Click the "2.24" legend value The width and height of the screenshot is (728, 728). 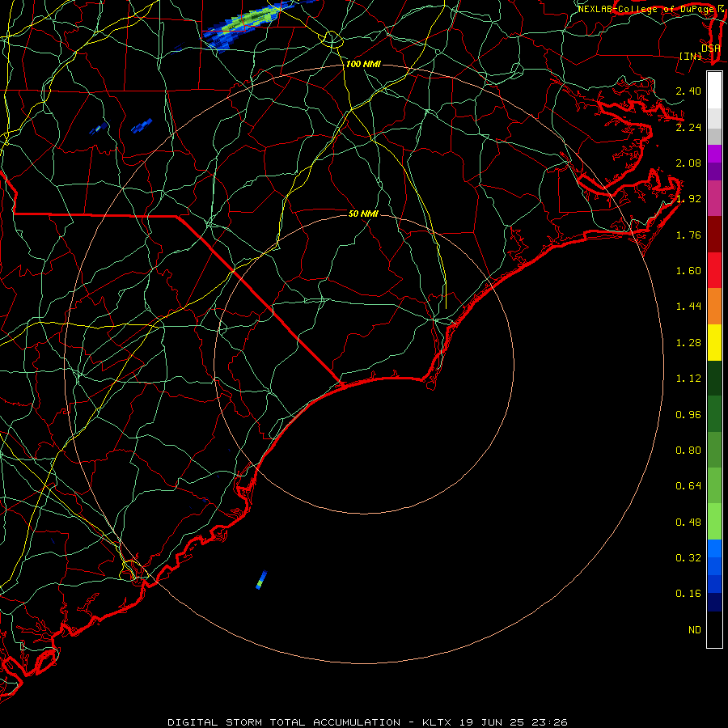[x=688, y=127]
